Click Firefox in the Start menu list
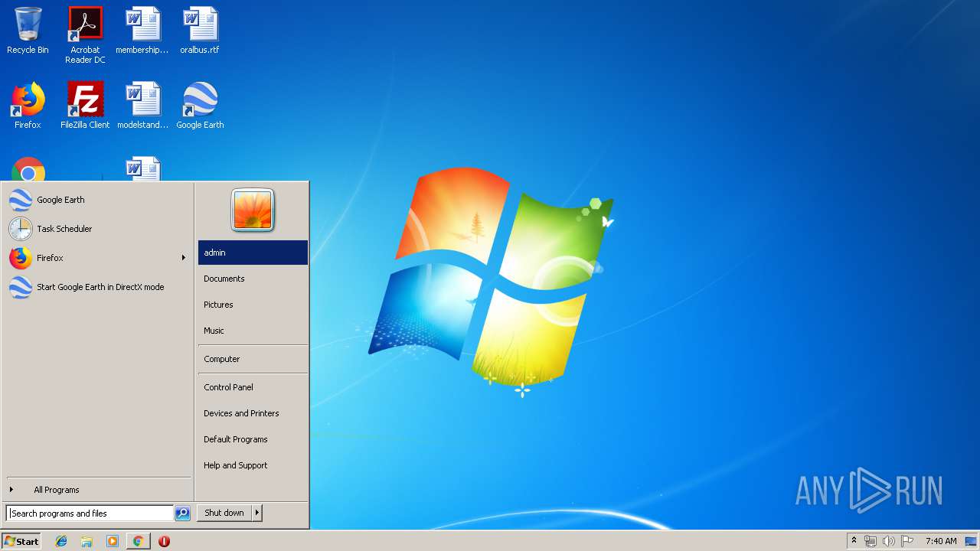Viewport: 980px width, 551px height. (97, 258)
